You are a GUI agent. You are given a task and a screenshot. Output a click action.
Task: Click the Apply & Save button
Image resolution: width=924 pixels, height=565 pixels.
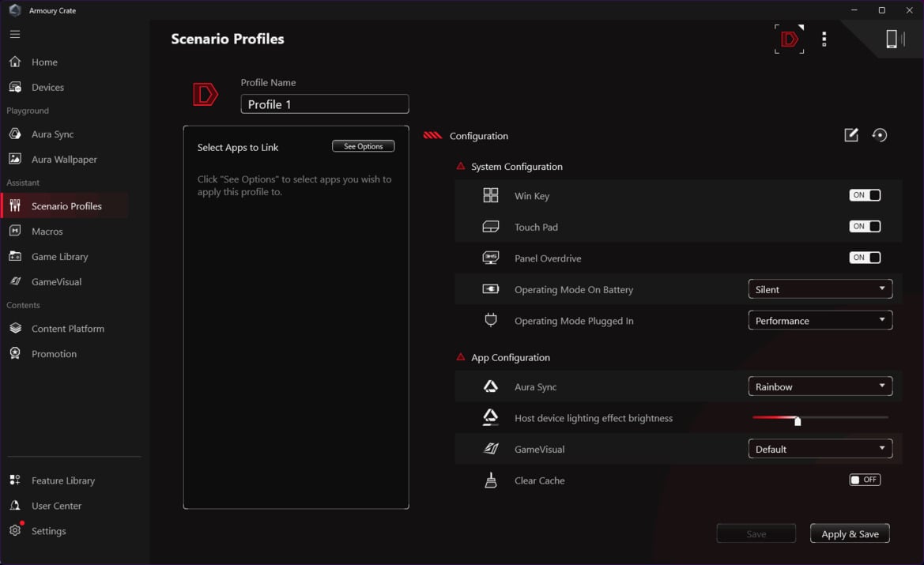click(850, 533)
